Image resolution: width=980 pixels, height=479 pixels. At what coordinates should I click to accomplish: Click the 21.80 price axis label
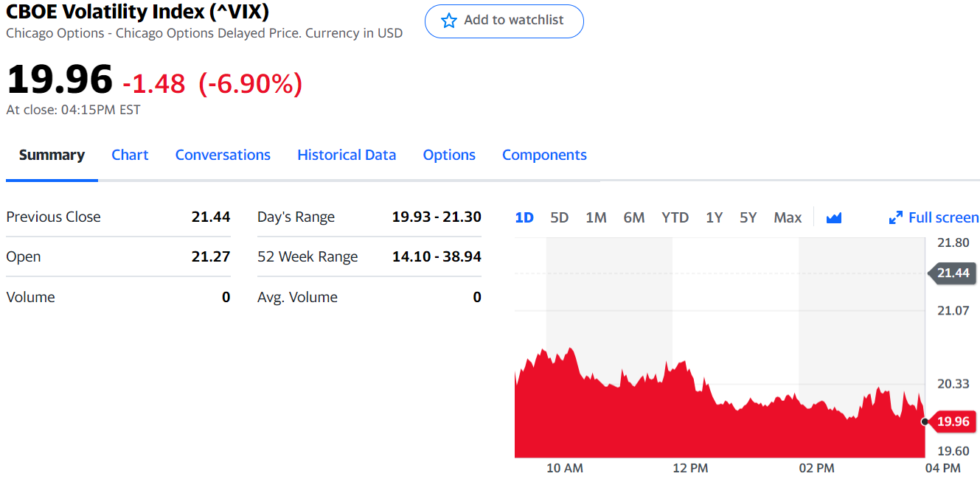(953, 242)
